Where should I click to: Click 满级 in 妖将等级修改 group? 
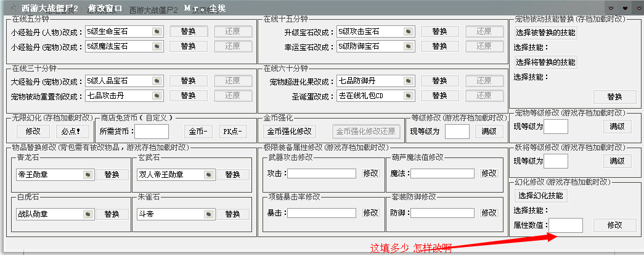point(618,161)
